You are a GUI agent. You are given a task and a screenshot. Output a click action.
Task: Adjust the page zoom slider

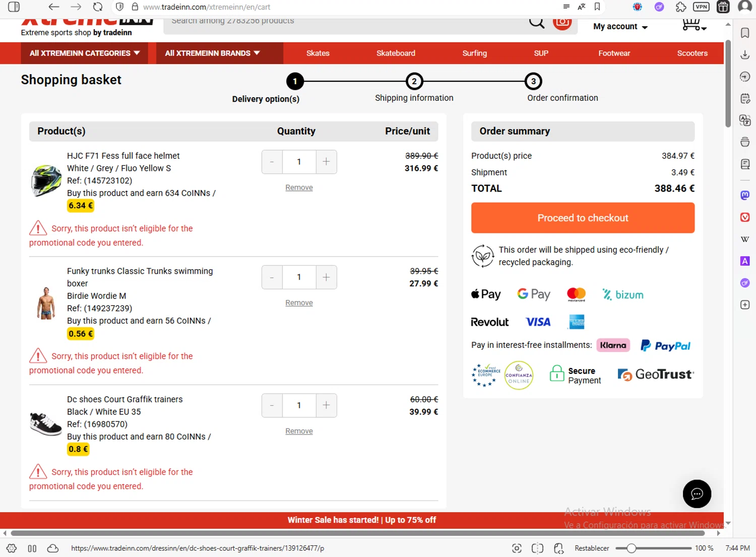[x=654, y=548]
